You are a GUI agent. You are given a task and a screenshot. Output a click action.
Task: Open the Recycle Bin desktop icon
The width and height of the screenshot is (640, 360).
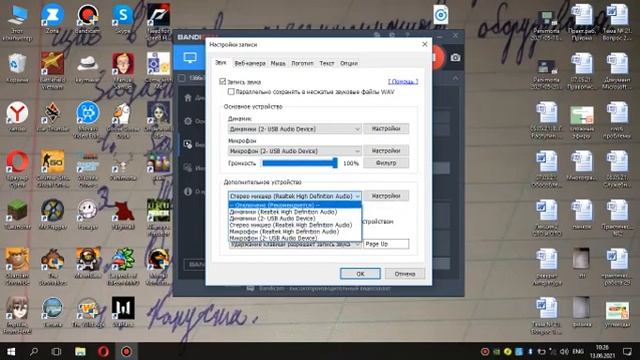(x=17, y=69)
